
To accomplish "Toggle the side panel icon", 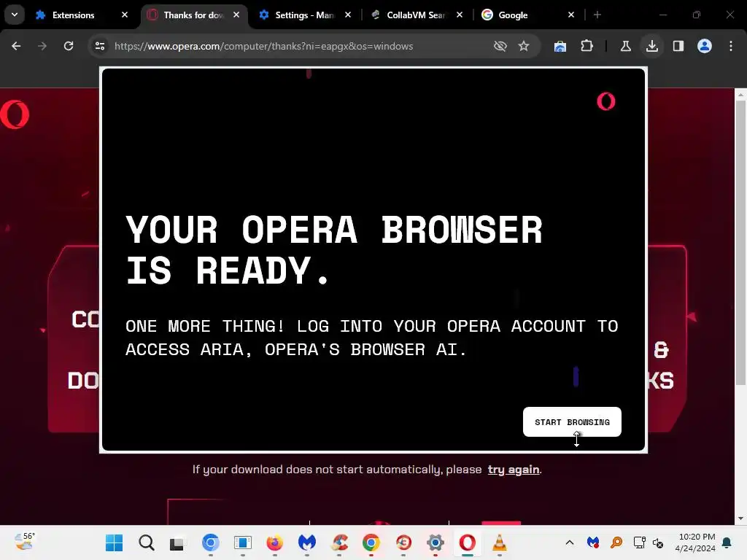I will pos(678,46).
